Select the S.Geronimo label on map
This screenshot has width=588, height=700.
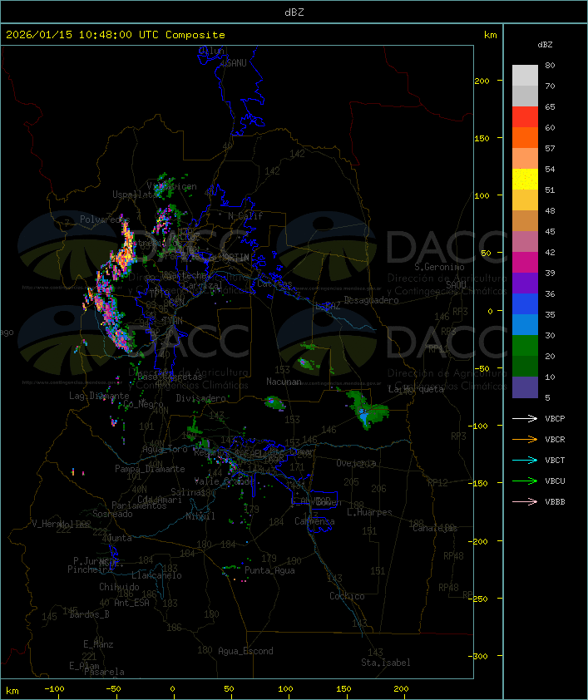click(x=439, y=268)
